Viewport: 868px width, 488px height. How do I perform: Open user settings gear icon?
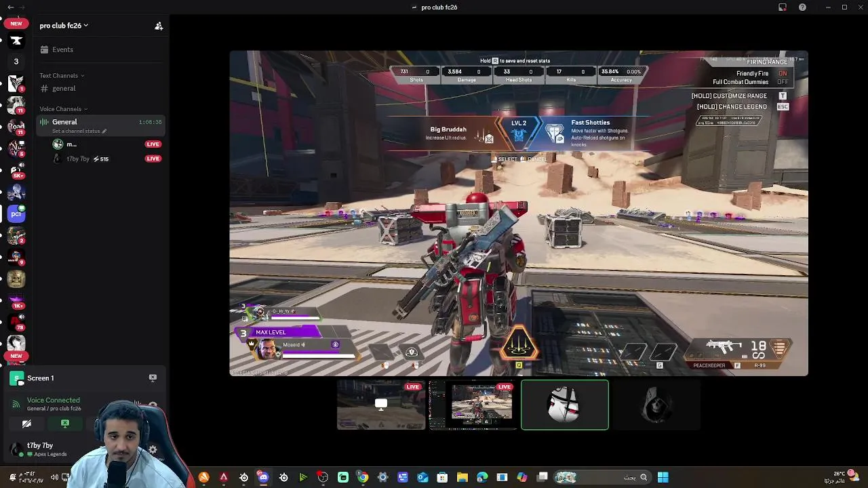point(153,449)
